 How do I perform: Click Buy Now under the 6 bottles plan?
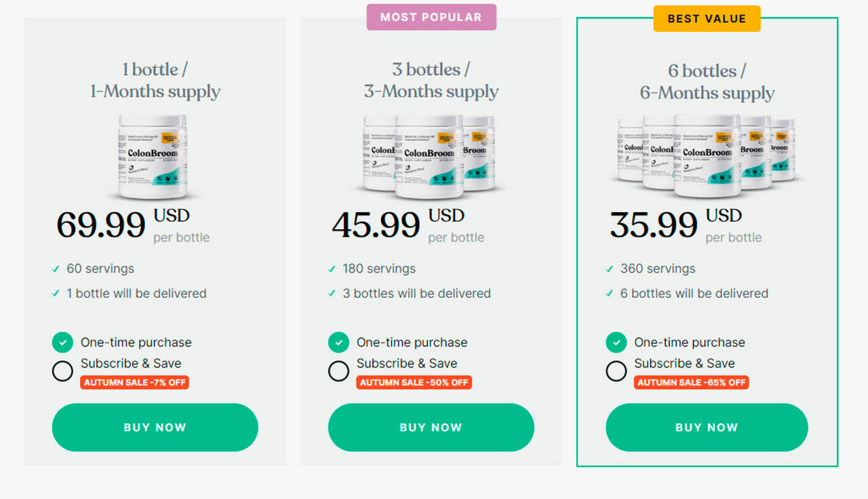click(707, 427)
